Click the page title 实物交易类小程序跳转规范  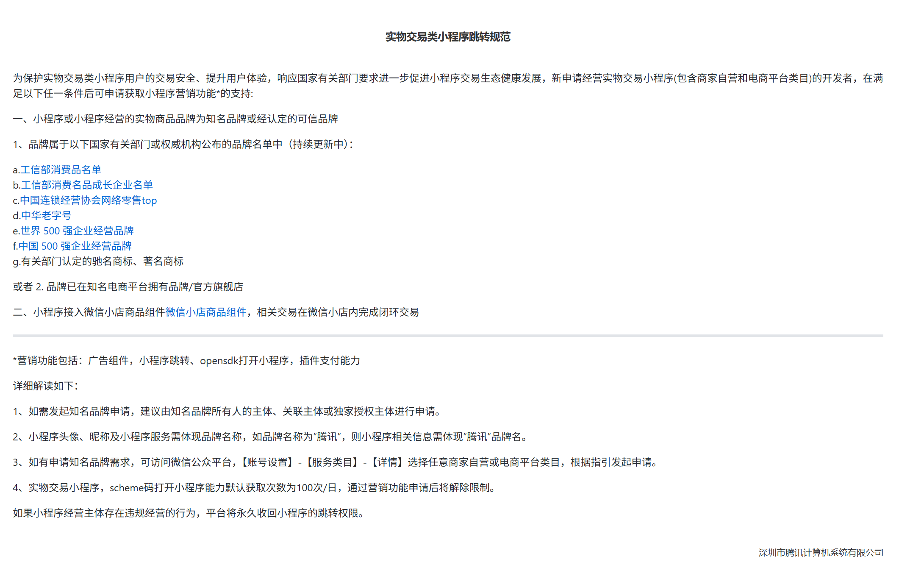click(448, 37)
